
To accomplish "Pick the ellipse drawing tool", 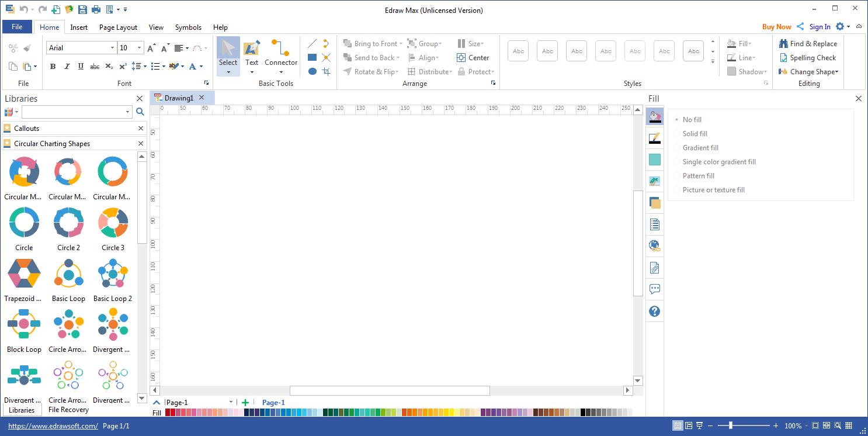I will (x=312, y=72).
